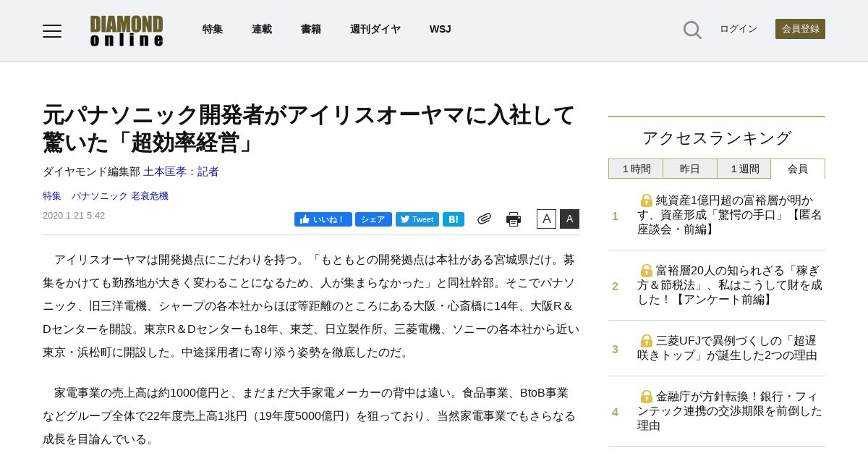Click the paperclip clip icon
The image size is (868, 456).
(x=484, y=219)
